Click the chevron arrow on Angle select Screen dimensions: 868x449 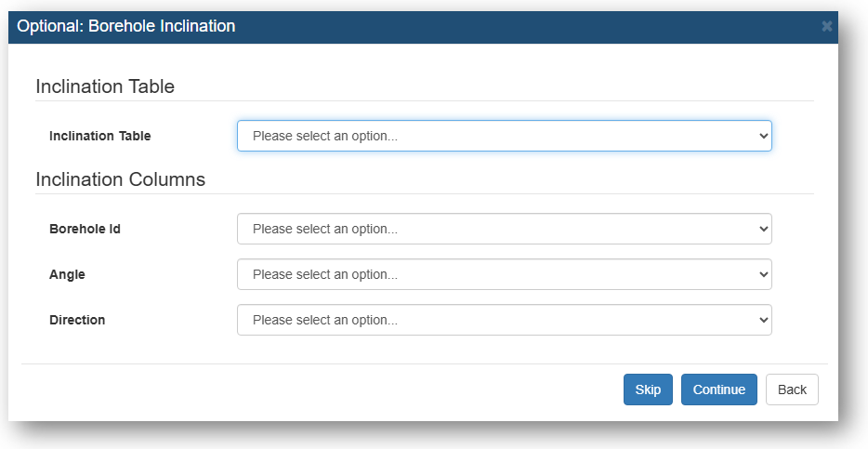764,274
